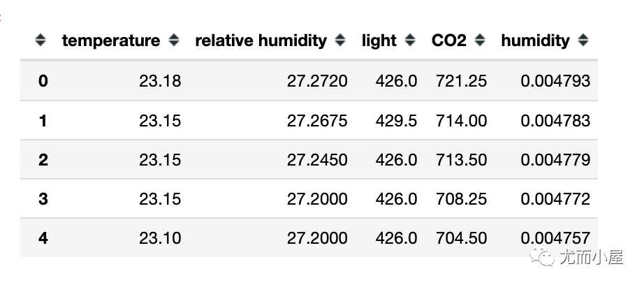
Task: Select the humidity column header text
Action: 535,41
